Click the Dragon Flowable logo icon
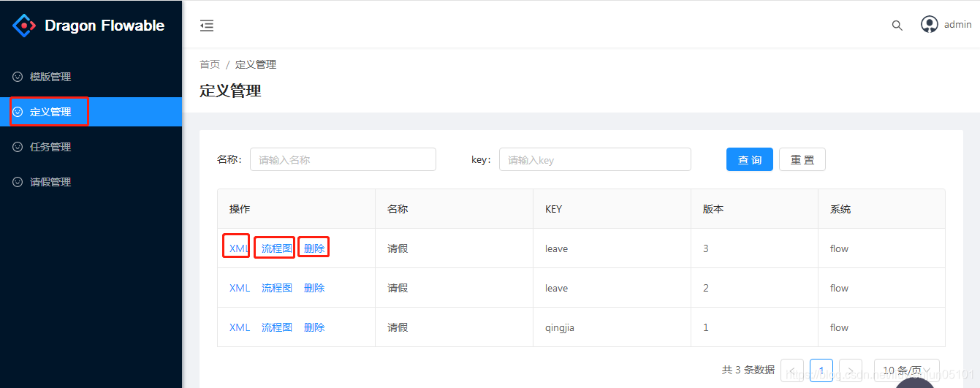Viewport: 980px width, 388px height. click(24, 26)
